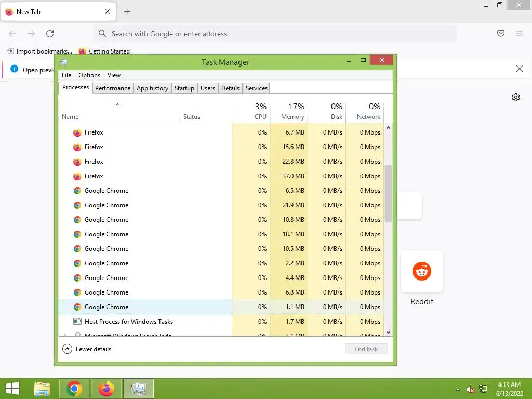532x399 pixels.
Task: Click the Save to Pocket icon in Firefox
Action: [x=501, y=33]
